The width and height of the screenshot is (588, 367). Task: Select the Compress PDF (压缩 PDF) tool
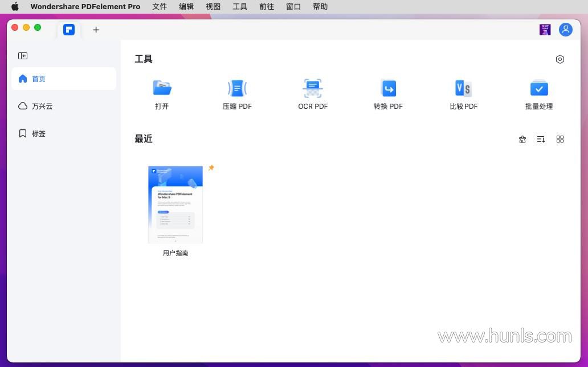point(237,88)
